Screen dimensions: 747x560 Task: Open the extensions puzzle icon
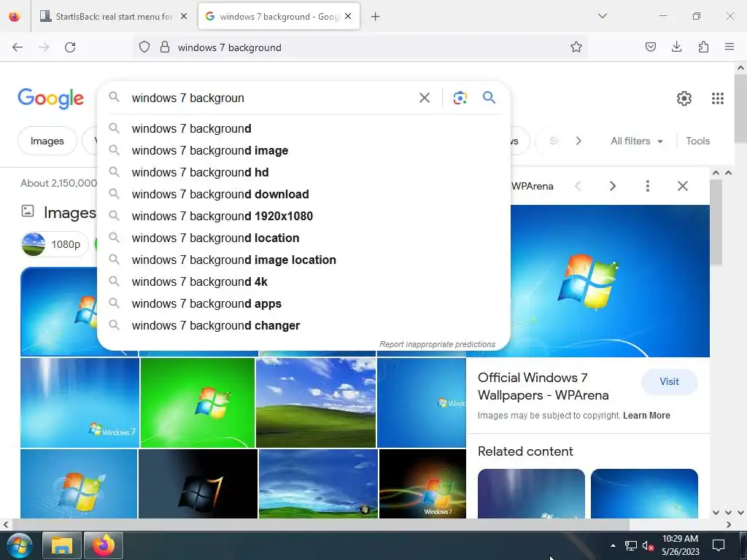point(703,47)
